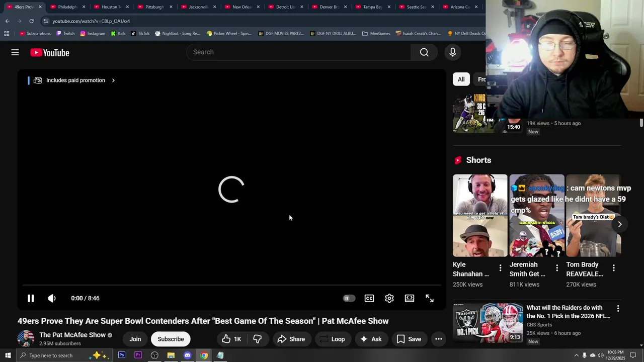Open Photoshop from the taskbar

[x=122, y=355]
